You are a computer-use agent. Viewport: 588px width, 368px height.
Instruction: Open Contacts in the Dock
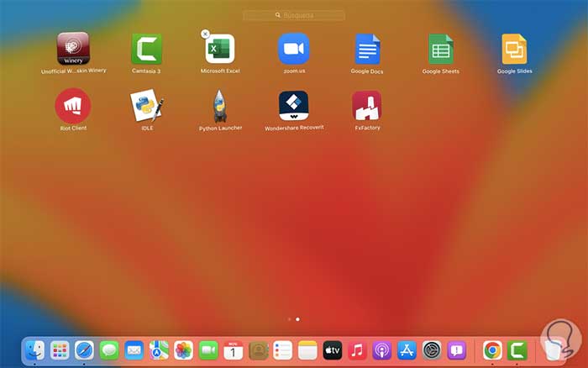pyautogui.click(x=258, y=350)
